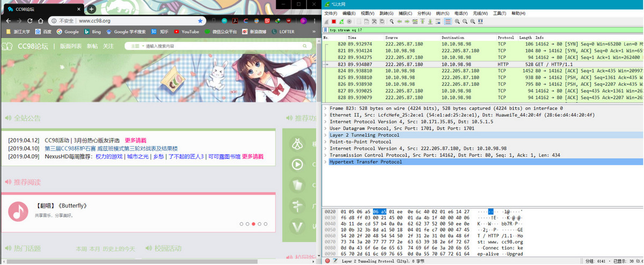Expand Frame 823 details
The image size is (644, 265).
325,108
